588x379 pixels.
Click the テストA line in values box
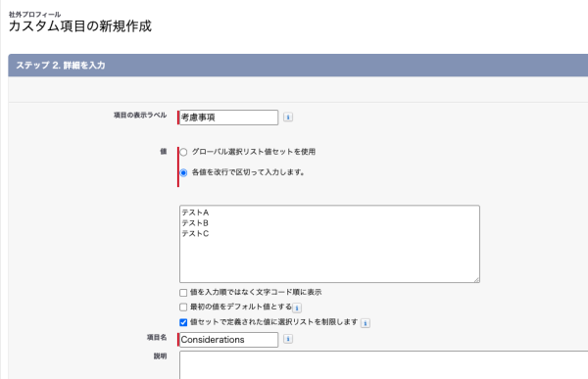coord(195,213)
